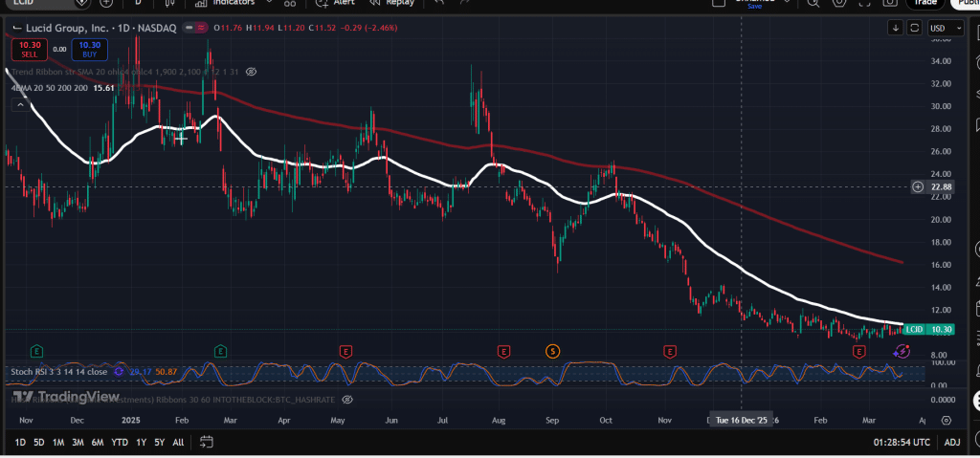Image resolution: width=980 pixels, height=458 pixels.
Task: Toggle visibility of the hashrate Ribbons indicator
Action: click(347, 399)
